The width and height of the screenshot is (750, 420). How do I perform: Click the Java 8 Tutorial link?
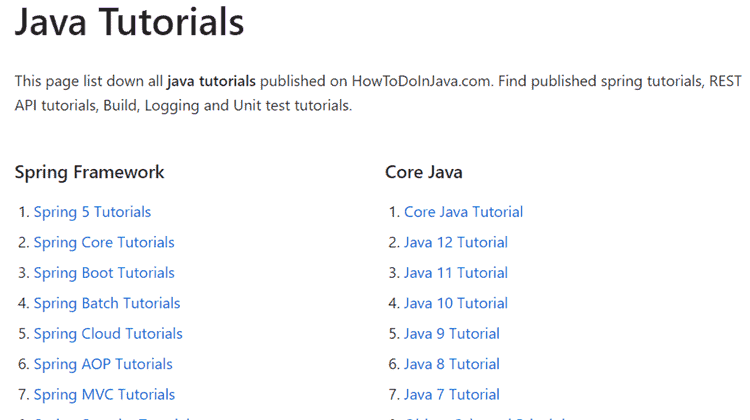452,365
